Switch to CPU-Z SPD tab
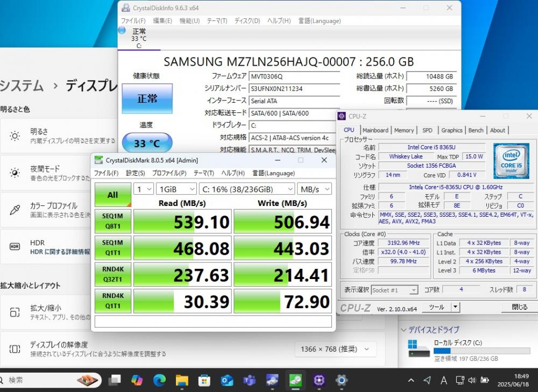The height and width of the screenshot is (392, 538). point(427,130)
